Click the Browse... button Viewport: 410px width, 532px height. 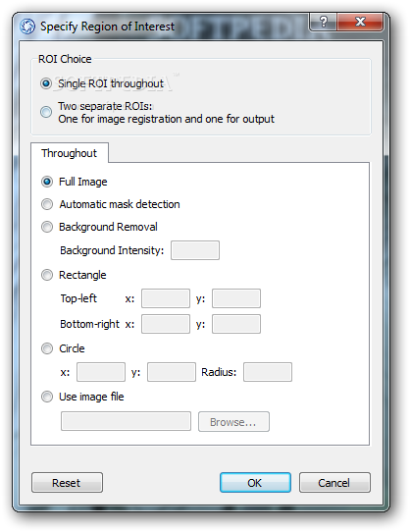[233, 422]
